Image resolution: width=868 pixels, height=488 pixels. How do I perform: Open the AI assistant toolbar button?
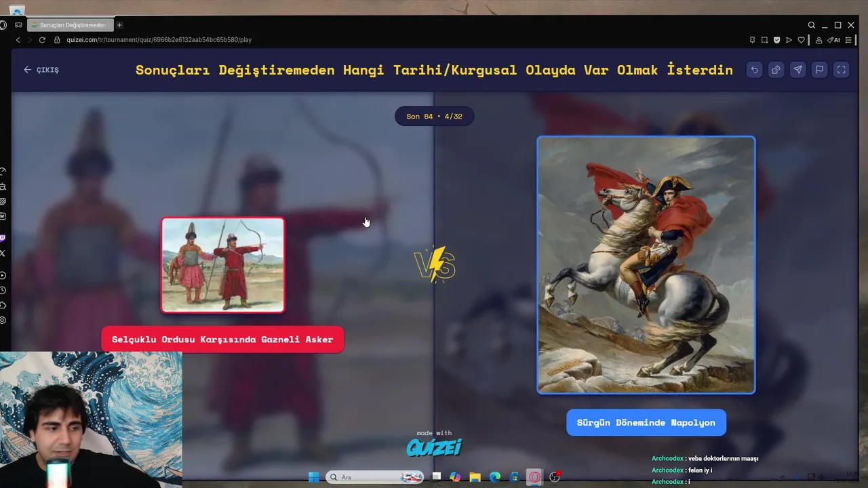[x=833, y=40]
